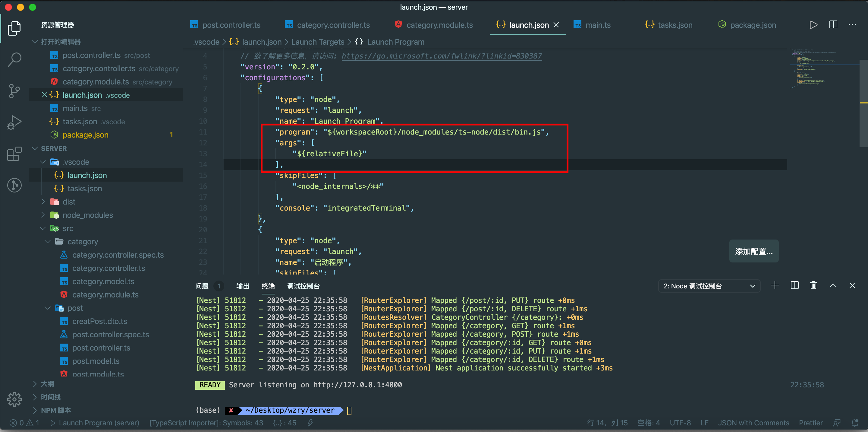This screenshot has width=868, height=432.
Task: Switch to the tasks.json tab
Action: coord(669,25)
